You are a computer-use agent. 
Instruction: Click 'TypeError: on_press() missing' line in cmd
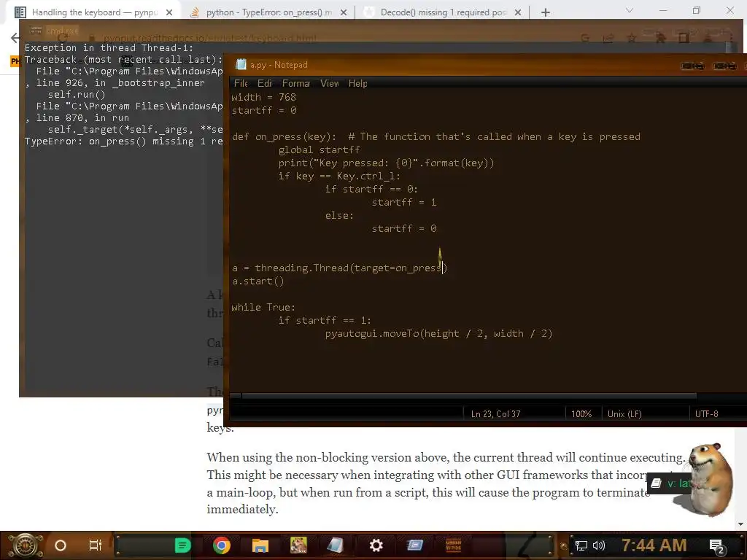[x=123, y=141]
